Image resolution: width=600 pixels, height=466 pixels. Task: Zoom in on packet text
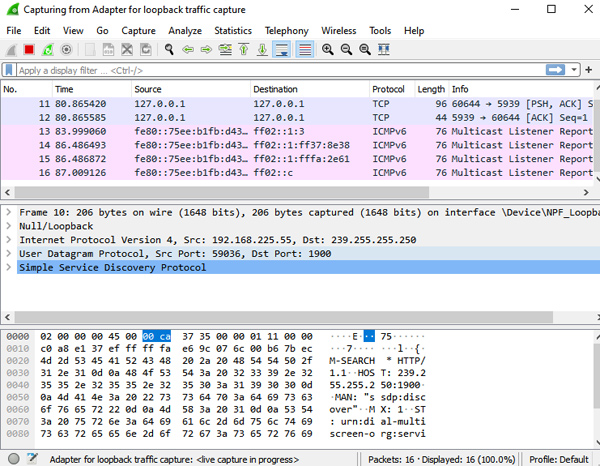click(x=328, y=50)
